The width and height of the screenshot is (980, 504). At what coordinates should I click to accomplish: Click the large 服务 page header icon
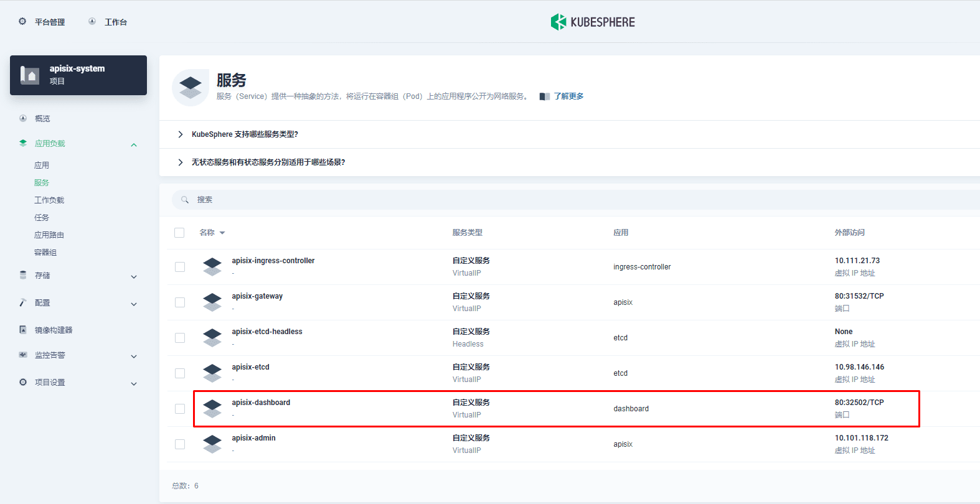coord(191,88)
